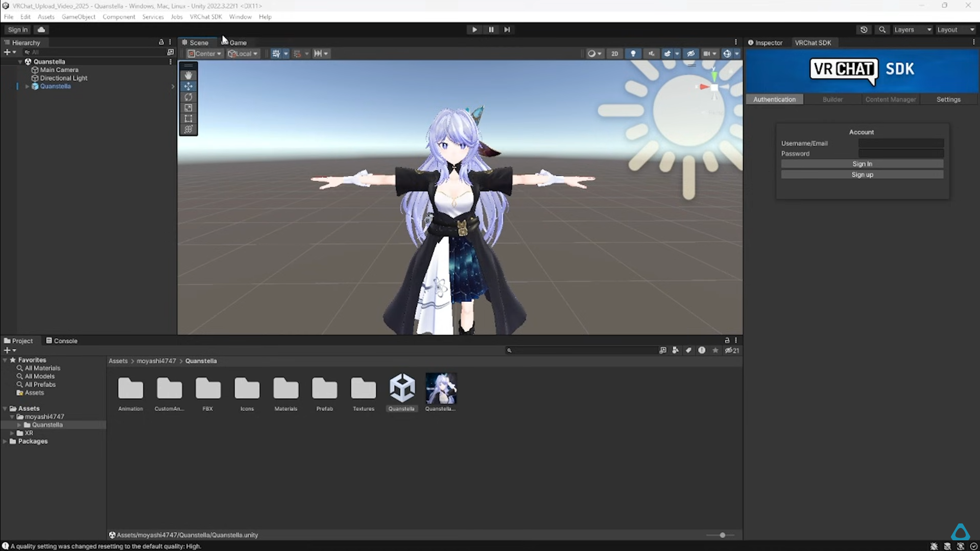Image resolution: width=980 pixels, height=551 pixels.
Task: Select the Move tool in scene toolbar
Action: (x=188, y=86)
